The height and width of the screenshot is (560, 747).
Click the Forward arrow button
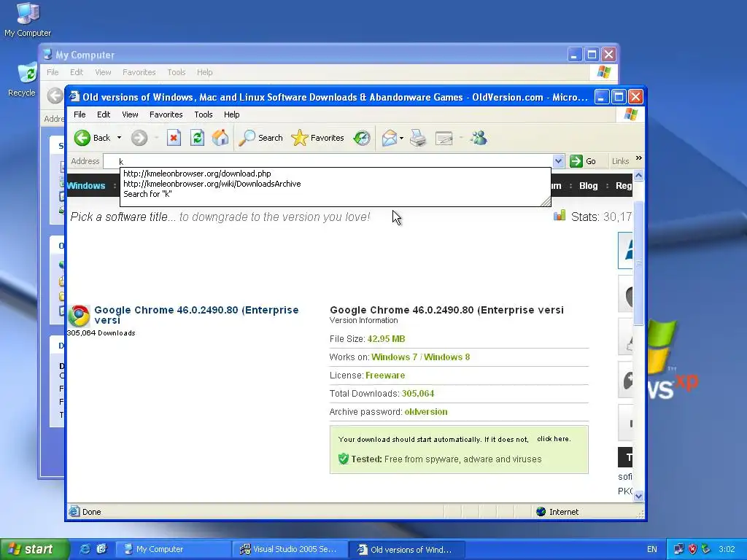[x=139, y=138]
